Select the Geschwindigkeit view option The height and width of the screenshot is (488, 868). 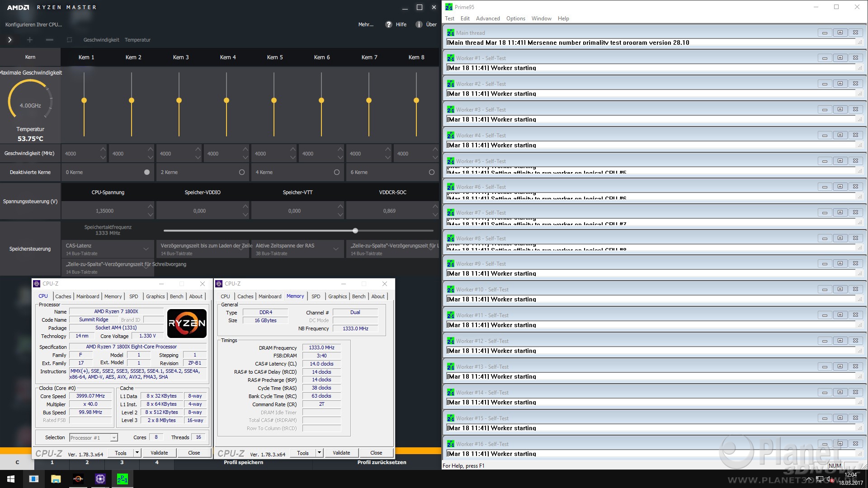[101, 40]
